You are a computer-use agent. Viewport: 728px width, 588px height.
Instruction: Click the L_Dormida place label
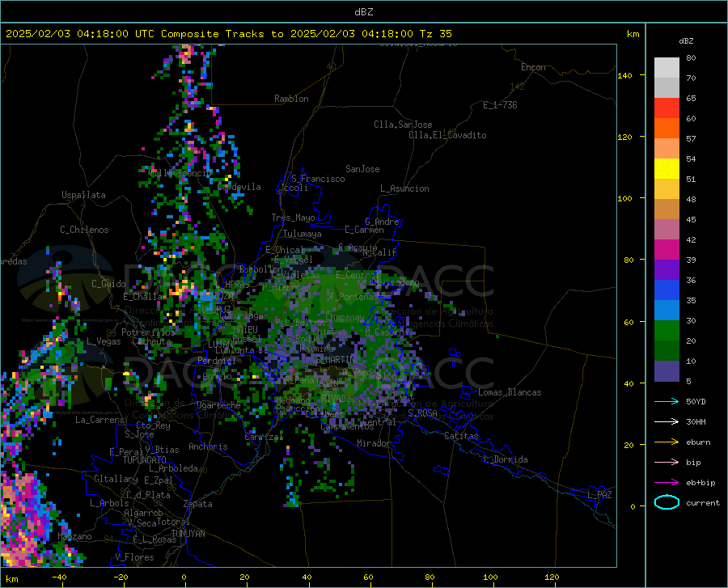[x=505, y=459]
